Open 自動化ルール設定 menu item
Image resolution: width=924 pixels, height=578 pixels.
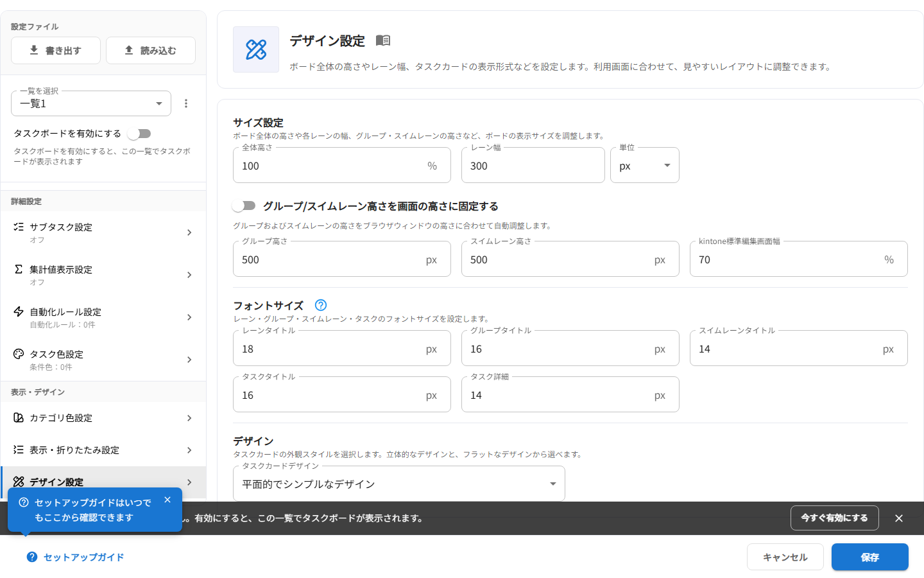click(x=103, y=317)
